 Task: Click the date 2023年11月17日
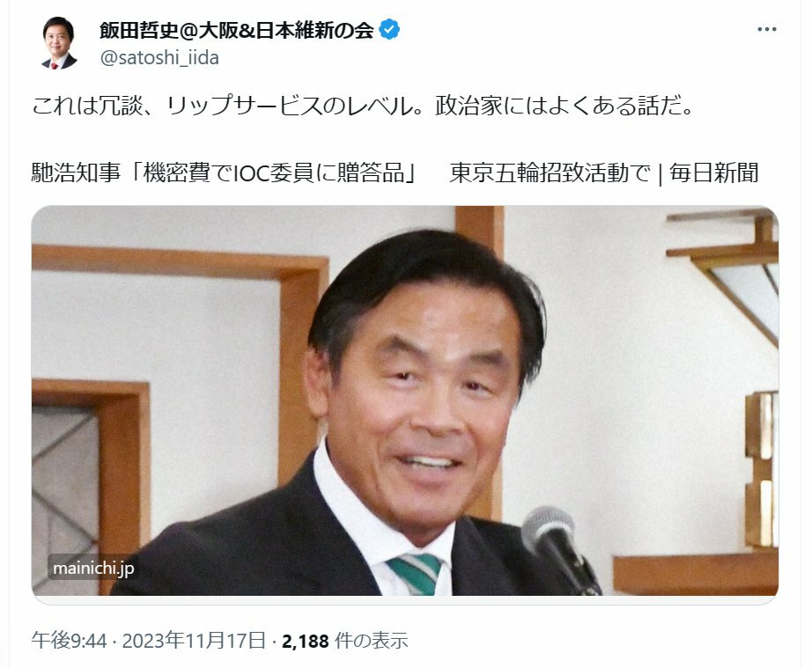[194, 641]
